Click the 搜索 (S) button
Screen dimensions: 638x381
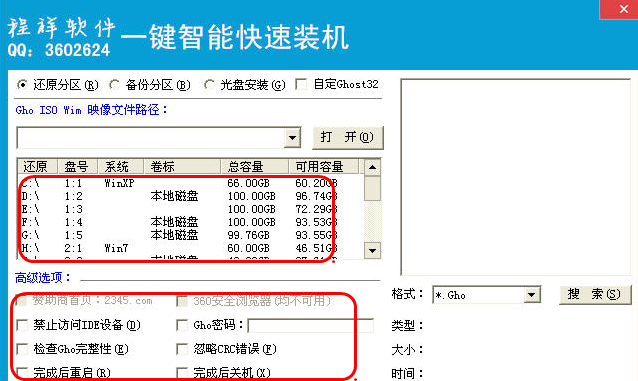595,295
